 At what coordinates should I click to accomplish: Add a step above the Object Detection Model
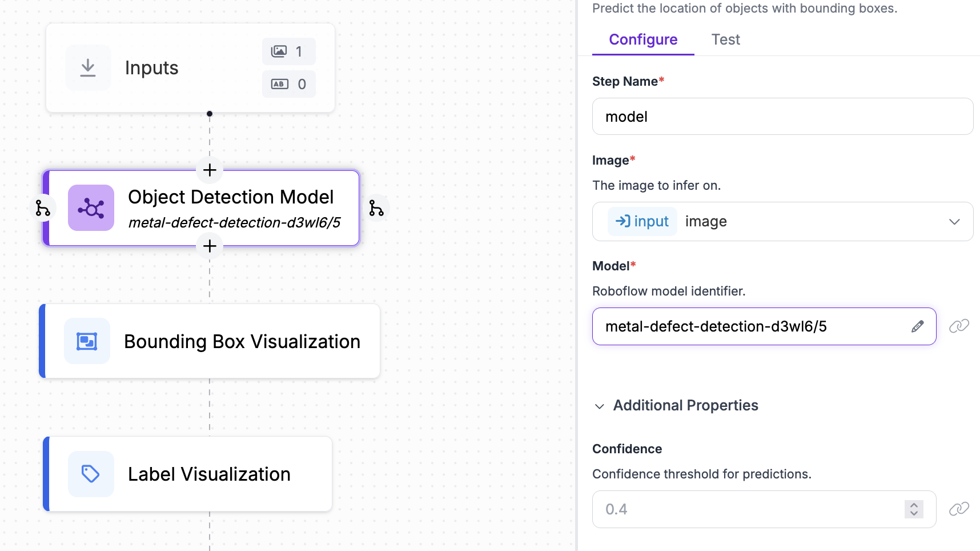coord(210,170)
